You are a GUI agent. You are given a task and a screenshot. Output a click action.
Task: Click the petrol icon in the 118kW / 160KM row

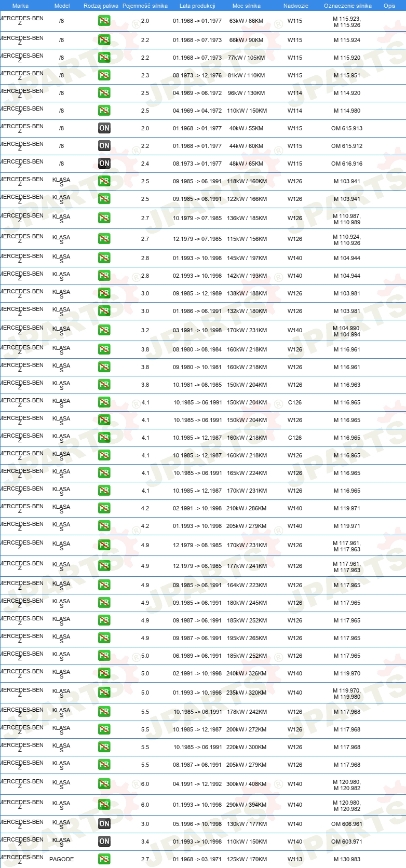(x=104, y=181)
